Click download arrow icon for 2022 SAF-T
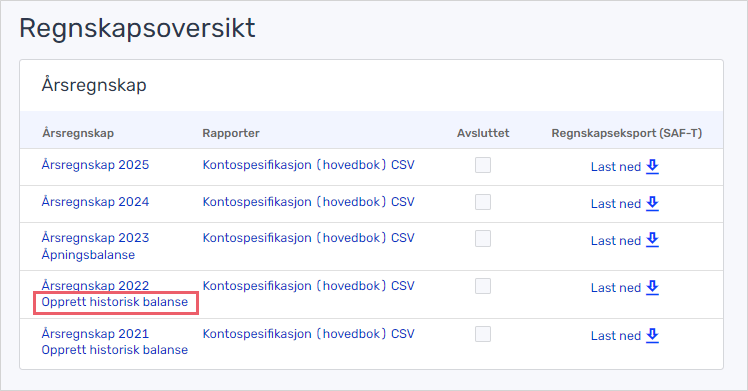 point(653,288)
